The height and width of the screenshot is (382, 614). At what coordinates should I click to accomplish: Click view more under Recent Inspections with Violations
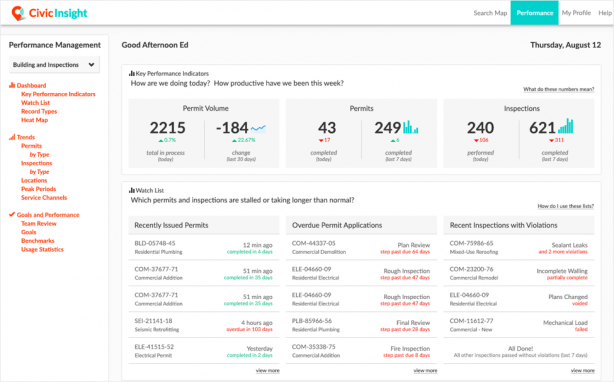(583, 370)
